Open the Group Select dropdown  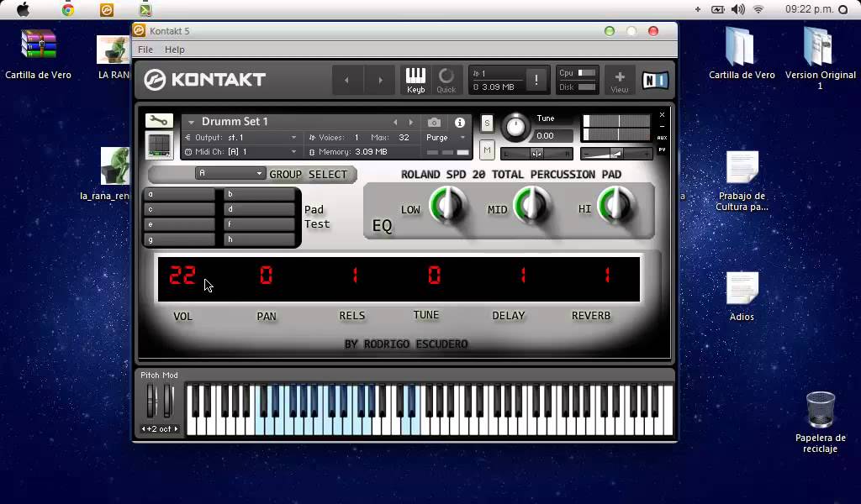[x=230, y=173]
